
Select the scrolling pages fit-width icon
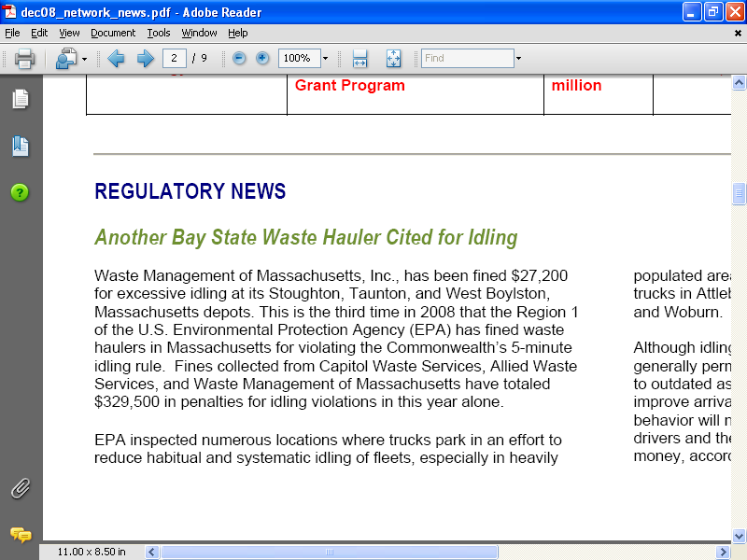point(359,59)
